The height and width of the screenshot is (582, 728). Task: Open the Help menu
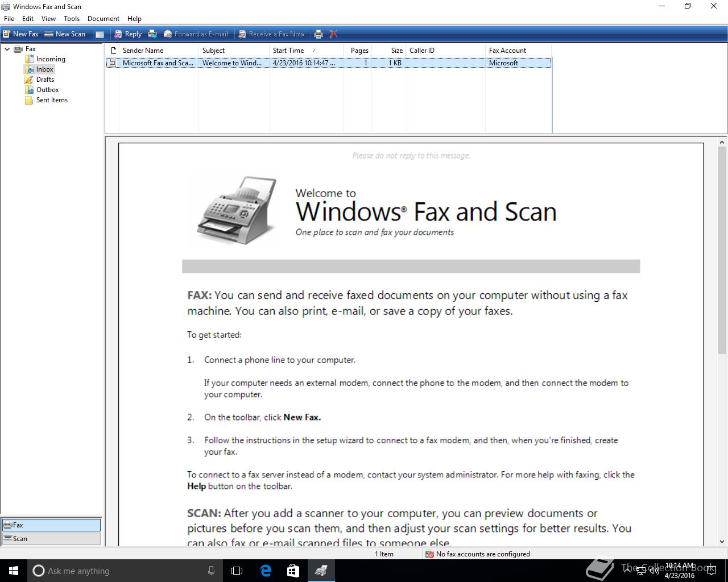(134, 19)
